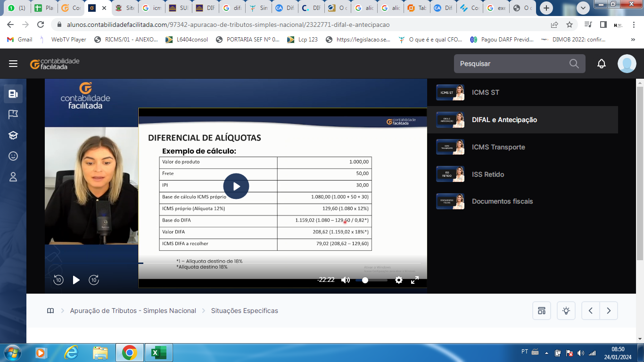The height and width of the screenshot is (362, 644).
Task: Skip the video forward 10 seconds
Action: pos(94,280)
